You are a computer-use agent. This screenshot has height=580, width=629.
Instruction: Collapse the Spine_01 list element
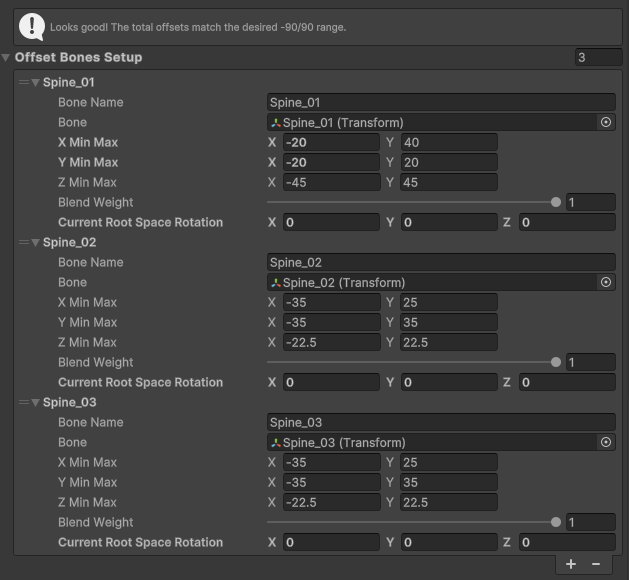[36, 83]
